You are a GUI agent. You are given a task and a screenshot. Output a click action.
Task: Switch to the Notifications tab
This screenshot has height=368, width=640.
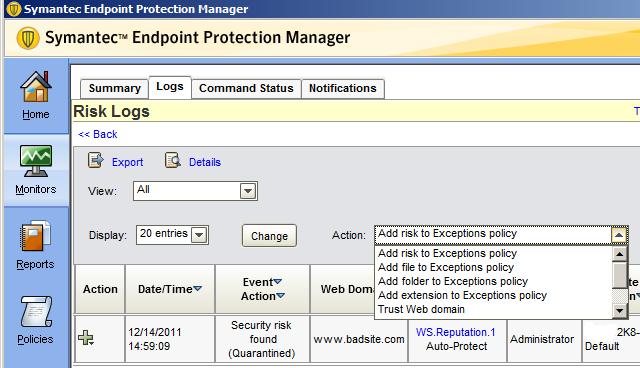(343, 88)
